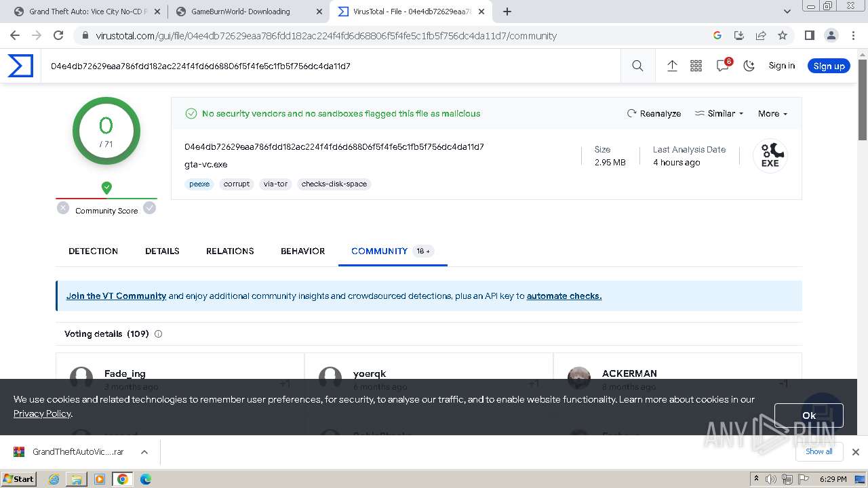This screenshot has height=488, width=868.
Task: Open the DETECTION tab
Action: point(93,251)
